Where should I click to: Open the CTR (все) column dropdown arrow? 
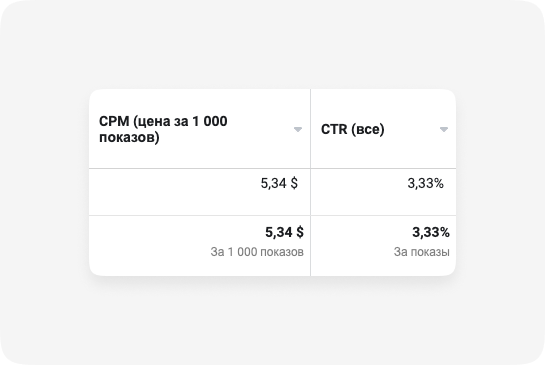(x=444, y=129)
